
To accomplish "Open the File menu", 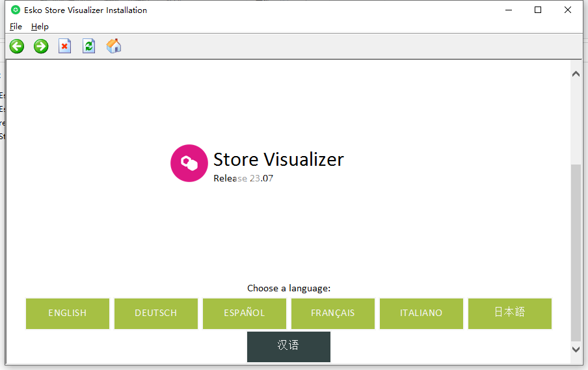I will (16, 27).
